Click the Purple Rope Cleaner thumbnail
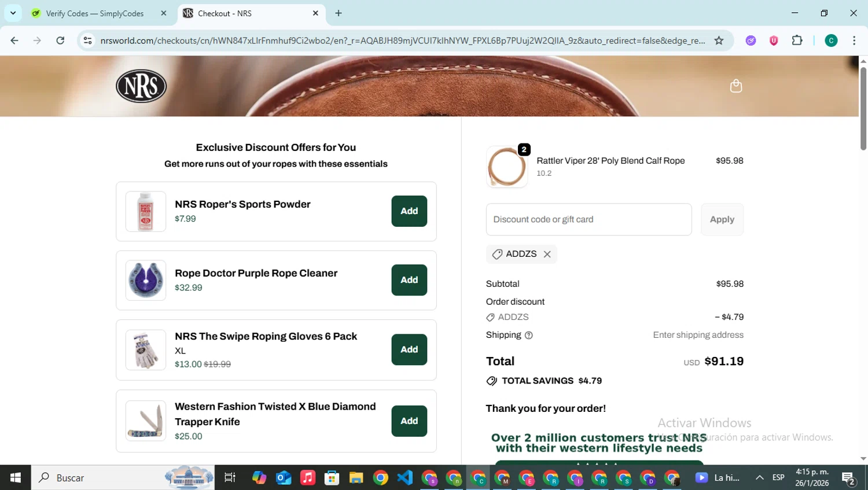The height and width of the screenshot is (490, 868). (x=146, y=281)
